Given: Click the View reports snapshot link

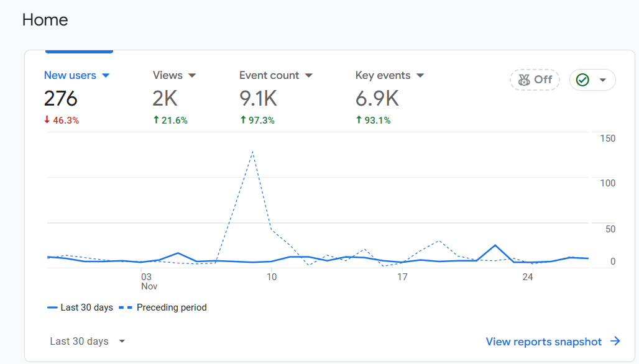Looking at the screenshot, I should (x=544, y=342).
